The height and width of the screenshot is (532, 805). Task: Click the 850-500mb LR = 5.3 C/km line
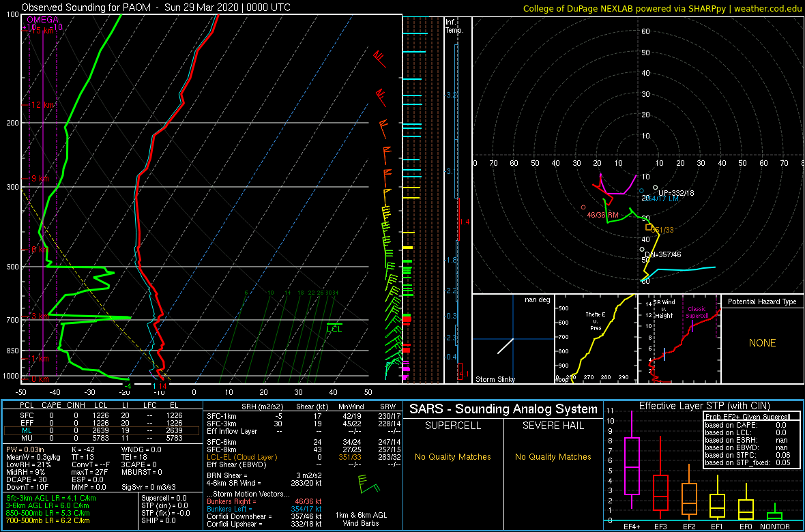(48, 513)
